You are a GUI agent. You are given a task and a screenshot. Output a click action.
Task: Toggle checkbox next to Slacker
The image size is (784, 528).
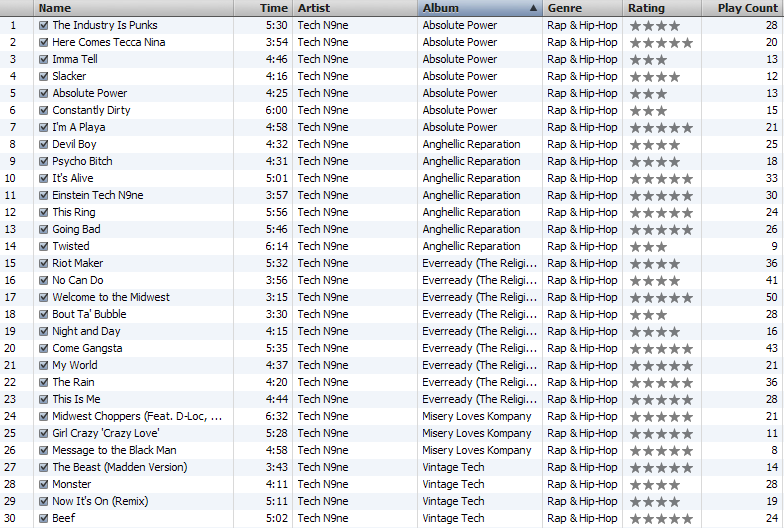point(43,76)
